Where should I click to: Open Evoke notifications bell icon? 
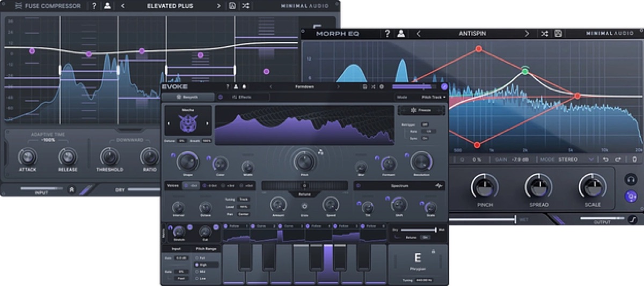coord(245,86)
